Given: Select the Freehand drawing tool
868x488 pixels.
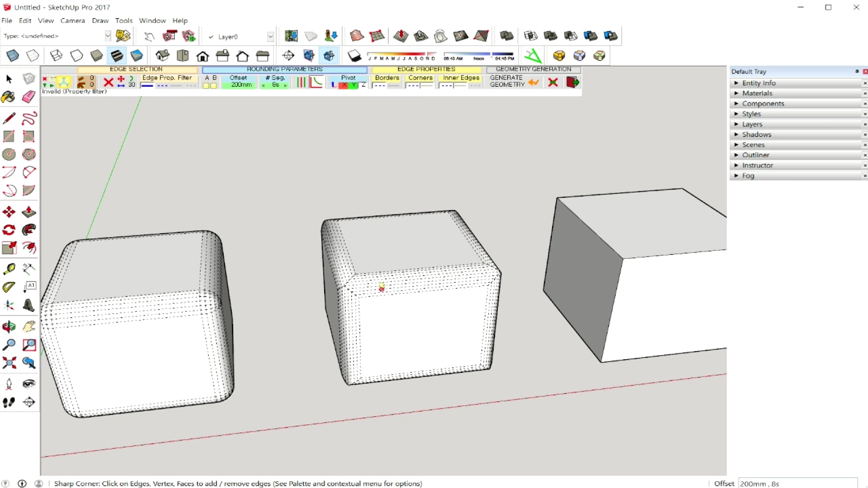Looking at the screenshot, I should click(28, 119).
